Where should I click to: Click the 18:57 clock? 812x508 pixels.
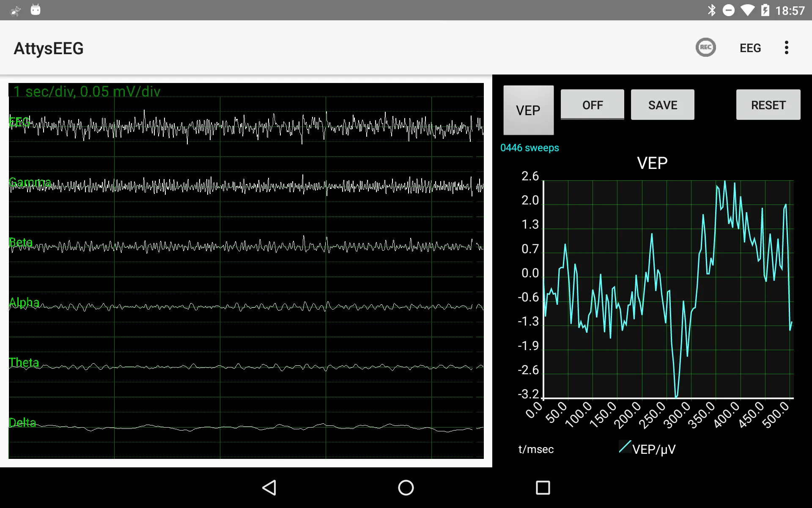coord(790,11)
